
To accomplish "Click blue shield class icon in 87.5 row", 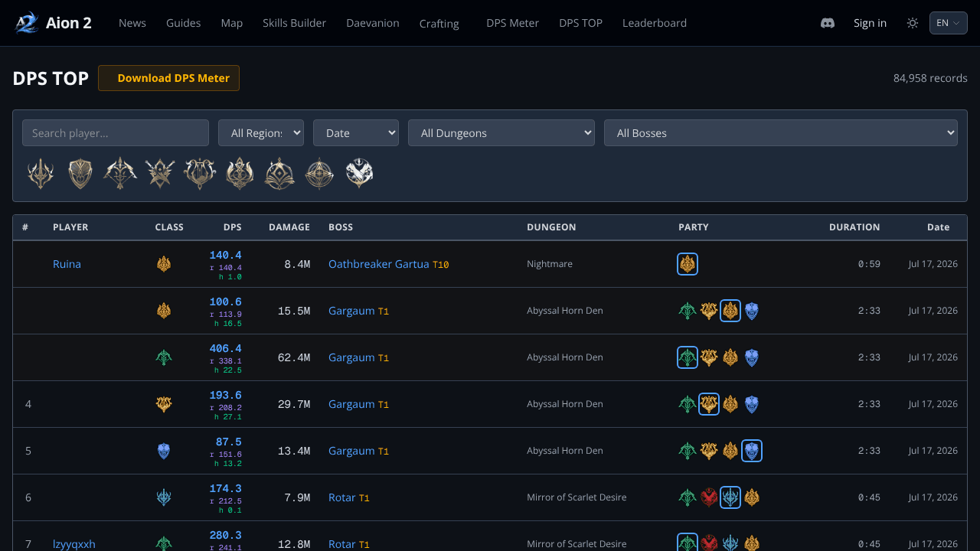I will coord(163,451).
